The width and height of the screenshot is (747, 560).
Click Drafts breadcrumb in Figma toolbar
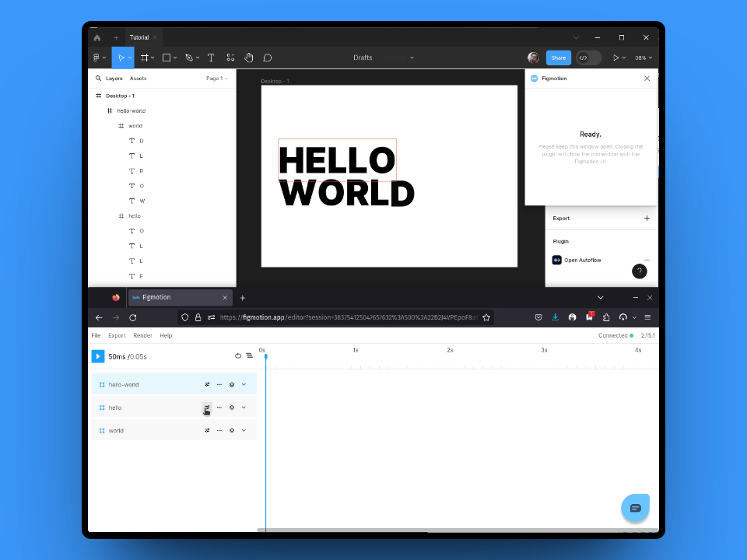click(x=363, y=58)
